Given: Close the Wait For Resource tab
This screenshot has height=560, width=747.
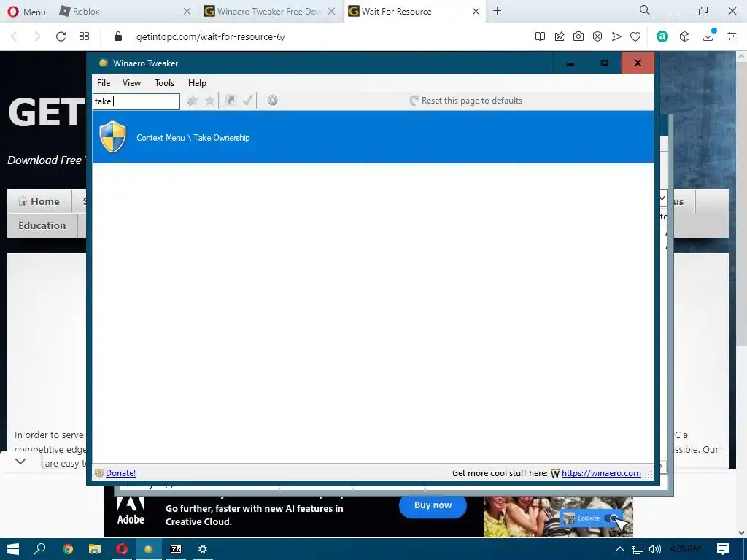Looking at the screenshot, I should coord(476,12).
